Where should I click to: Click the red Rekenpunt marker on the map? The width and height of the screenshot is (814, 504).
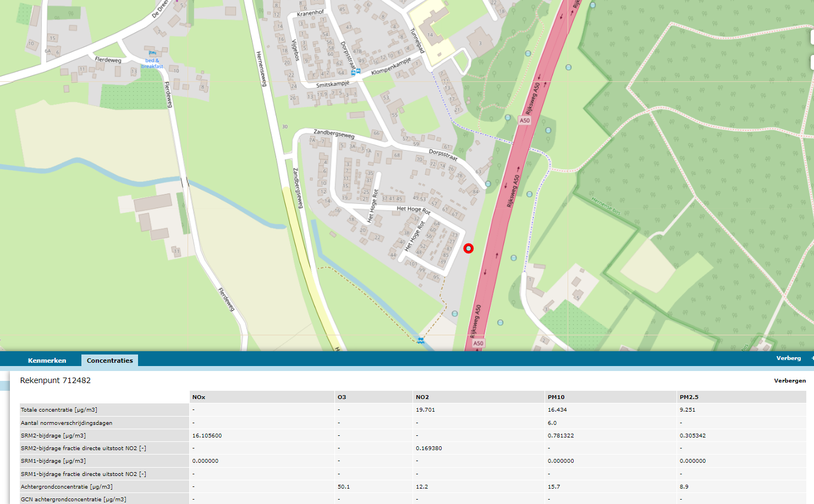468,248
